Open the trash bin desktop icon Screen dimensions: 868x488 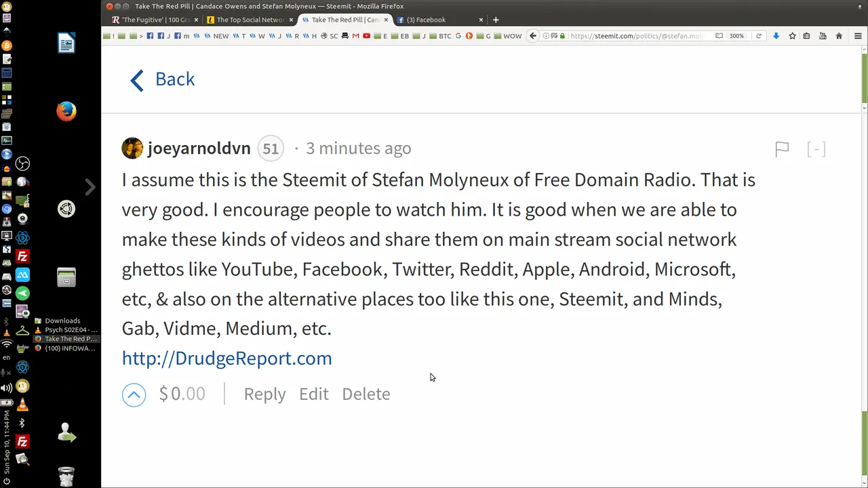(66, 476)
